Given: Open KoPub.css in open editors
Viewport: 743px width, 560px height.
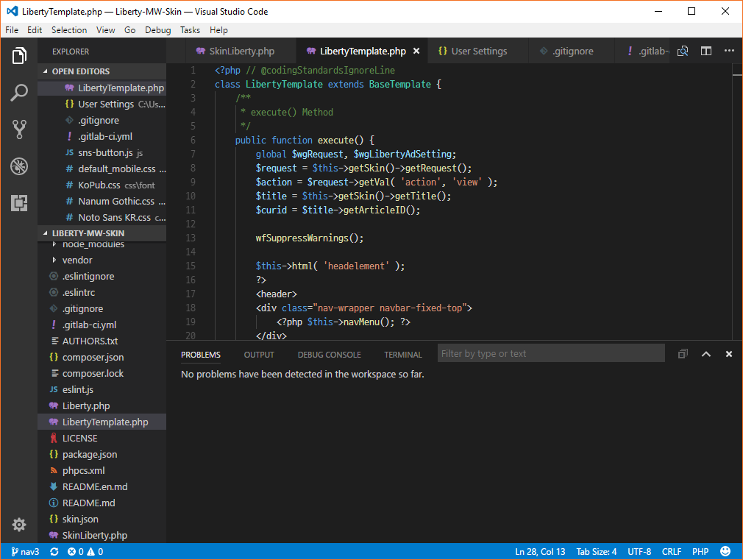Looking at the screenshot, I should click(x=102, y=185).
